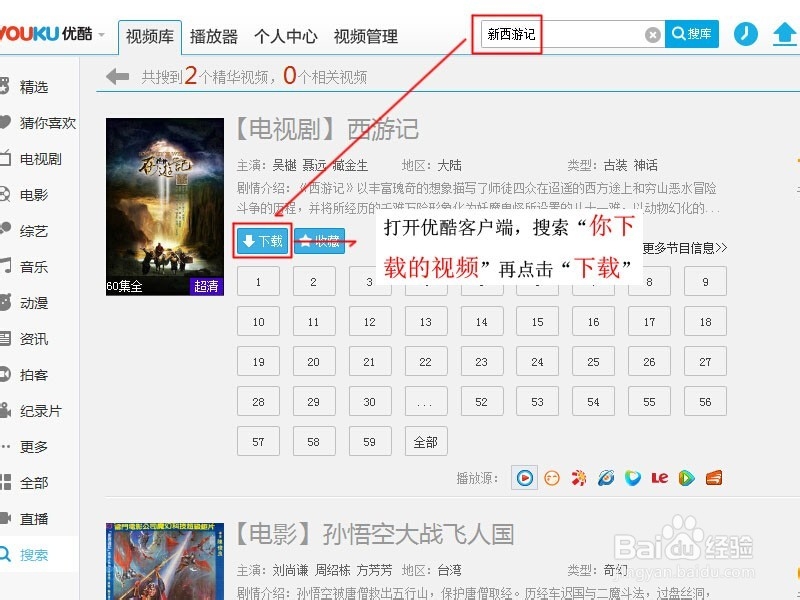Click the blue 下载 download button
The height and width of the screenshot is (600, 800).
point(263,241)
